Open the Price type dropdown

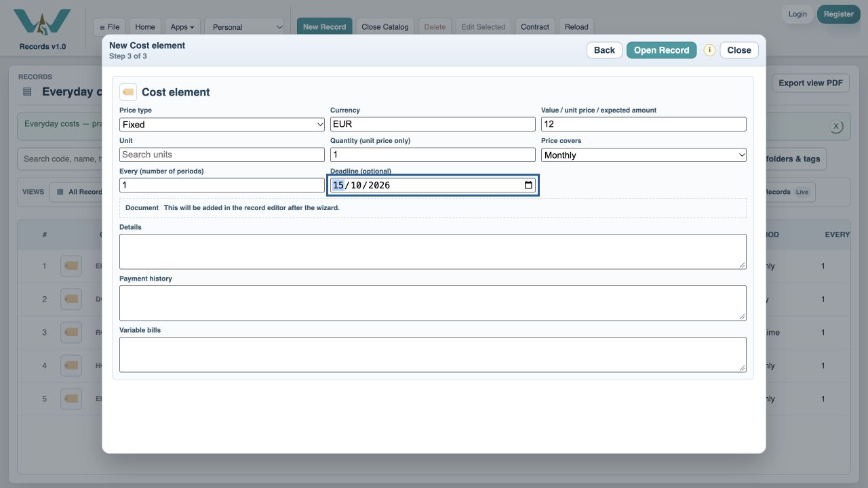222,124
